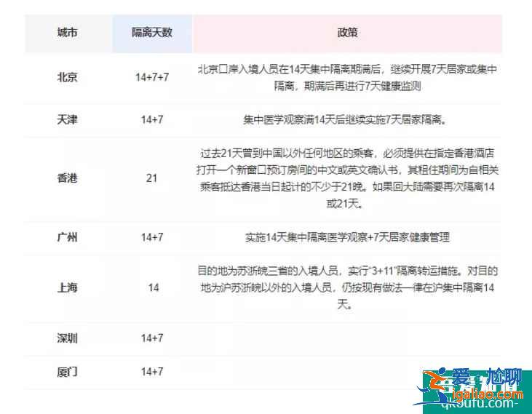Click the 21 value in the 香港 row

point(151,178)
